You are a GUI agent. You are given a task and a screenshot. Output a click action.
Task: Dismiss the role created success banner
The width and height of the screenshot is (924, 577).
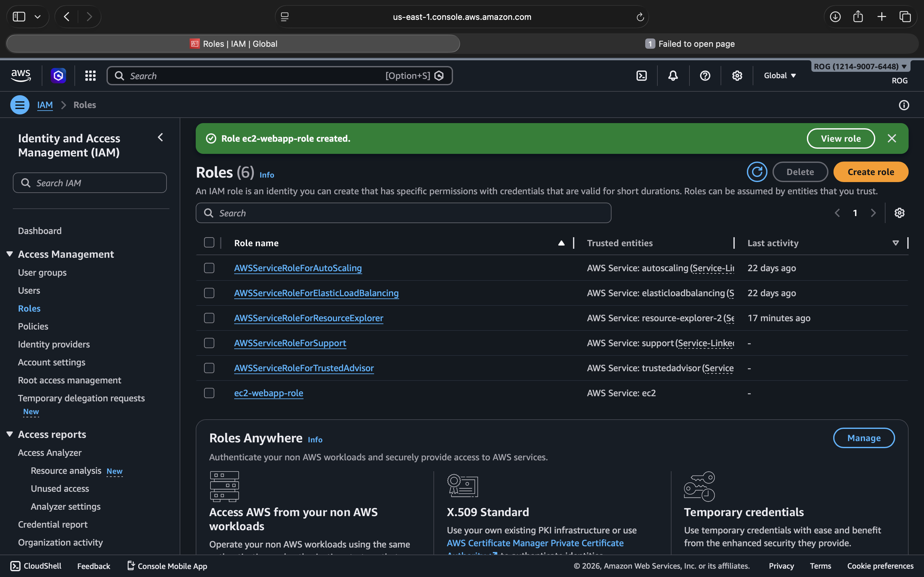892,138
